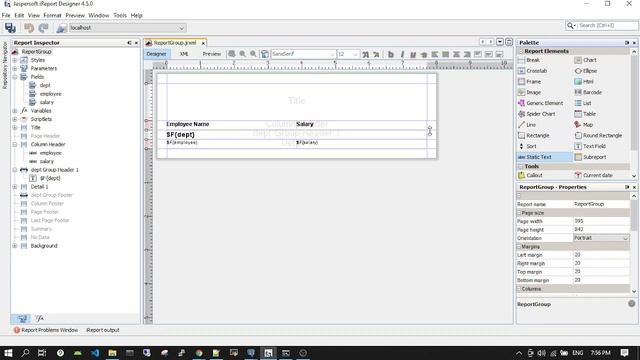Select the Chart palette element
This screenshot has width=640, height=360.
[585, 60]
